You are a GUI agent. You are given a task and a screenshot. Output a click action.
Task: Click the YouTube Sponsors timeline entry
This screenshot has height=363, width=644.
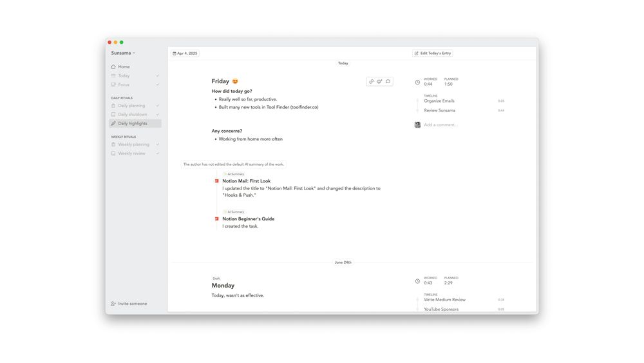(441, 309)
